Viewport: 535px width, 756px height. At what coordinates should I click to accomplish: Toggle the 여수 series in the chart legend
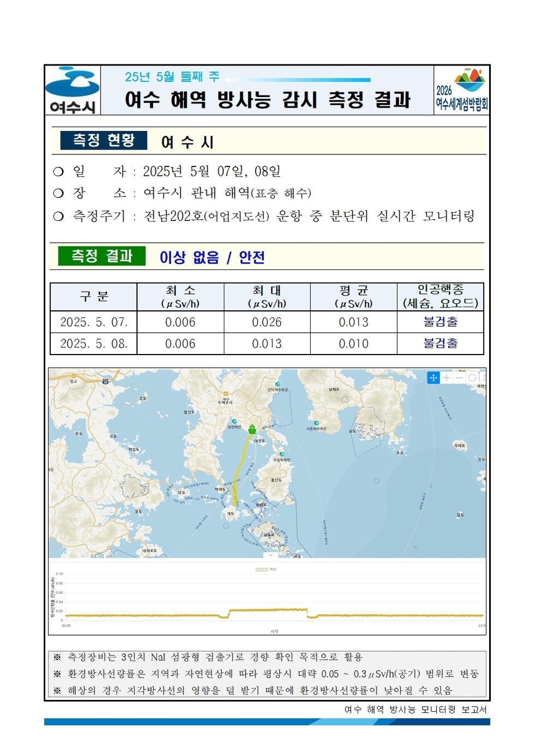(274, 569)
